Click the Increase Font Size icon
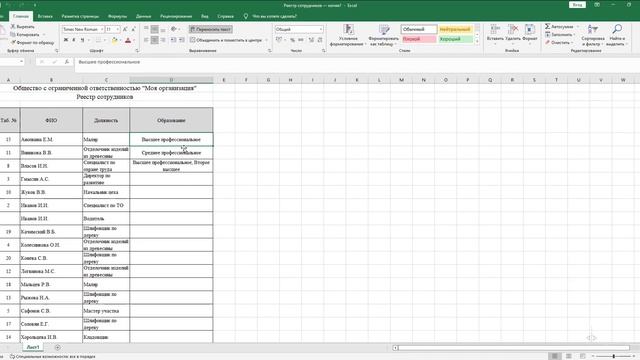Image resolution: width=640 pixels, height=360 pixels. point(125,29)
